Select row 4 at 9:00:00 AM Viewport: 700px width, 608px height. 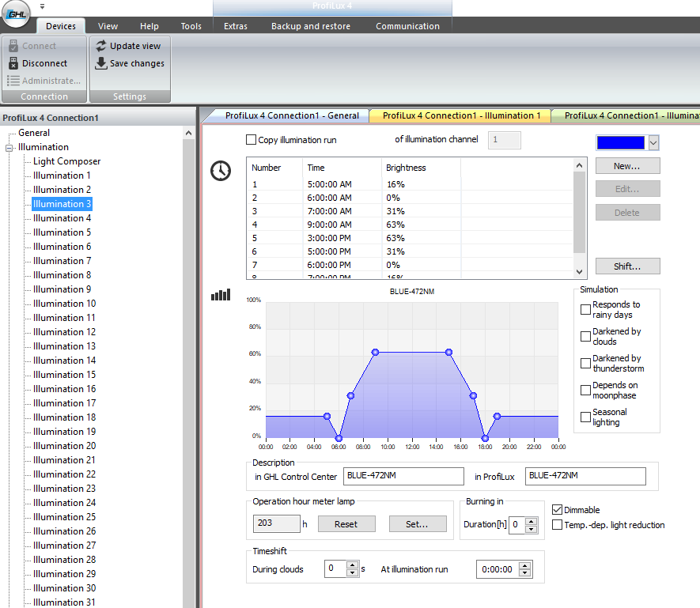pos(410,225)
